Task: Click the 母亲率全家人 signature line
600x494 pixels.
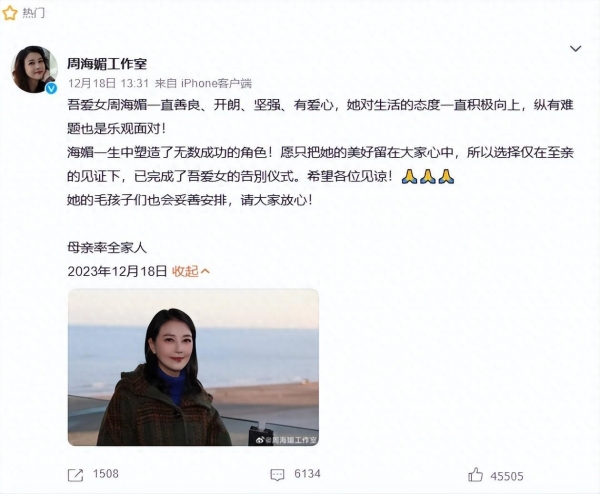Action: point(107,248)
